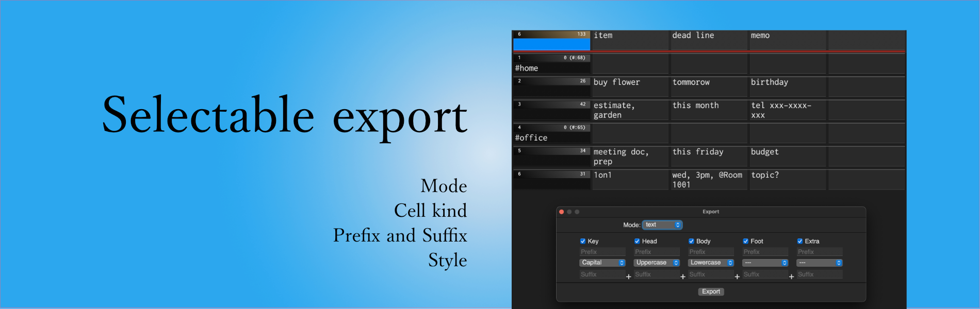Select the 'topic?' cell
980x309 pixels.
click(788, 180)
